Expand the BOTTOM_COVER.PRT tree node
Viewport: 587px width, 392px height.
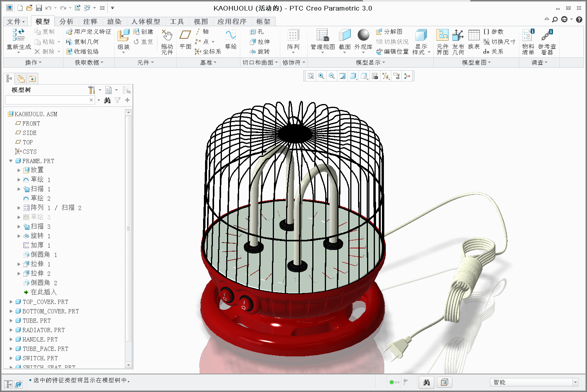coord(11,311)
